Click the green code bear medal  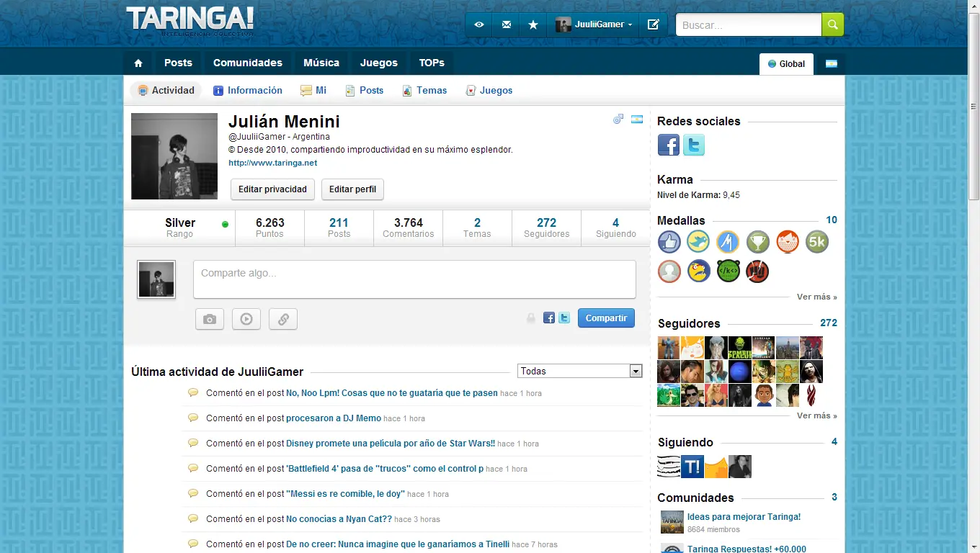[728, 271]
